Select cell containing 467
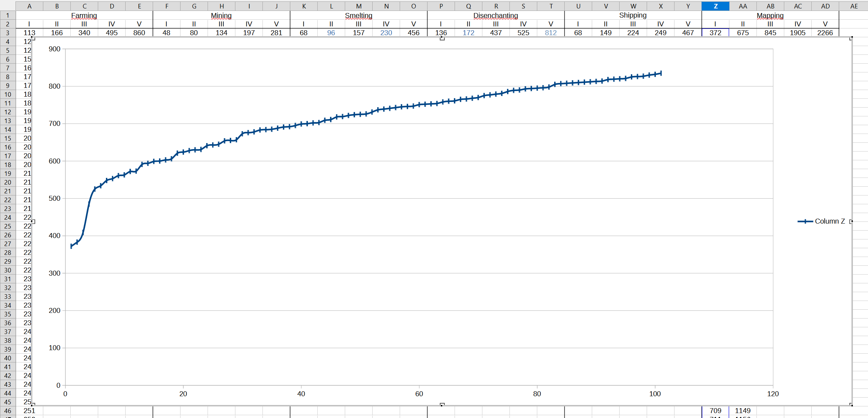The width and height of the screenshot is (868, 418). pos(688,33)
